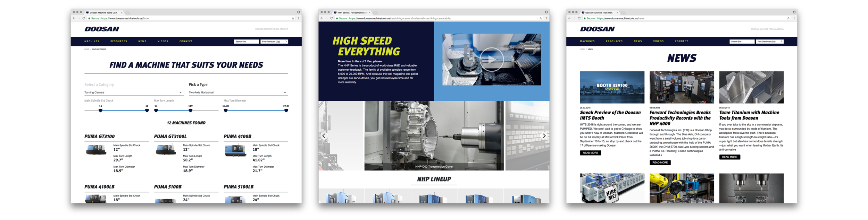The width and height of the screenshot is (868, 220).
Task: Open Machines menu in finder window
Action: [92, 41]
